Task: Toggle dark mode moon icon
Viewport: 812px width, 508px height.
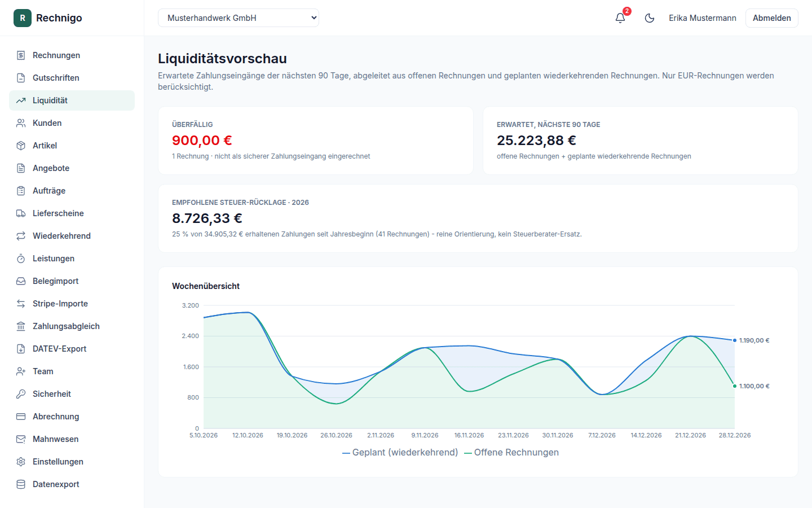Action: click(x=650, y=18)
